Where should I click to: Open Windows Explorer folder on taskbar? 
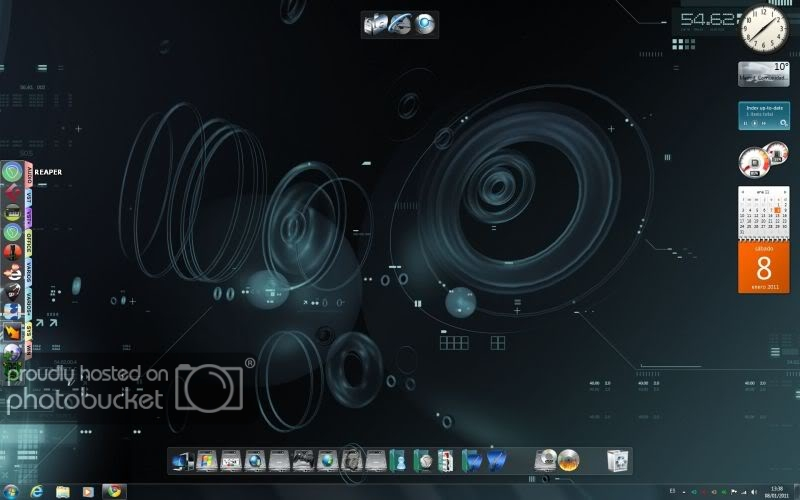(x=63, y=492)
